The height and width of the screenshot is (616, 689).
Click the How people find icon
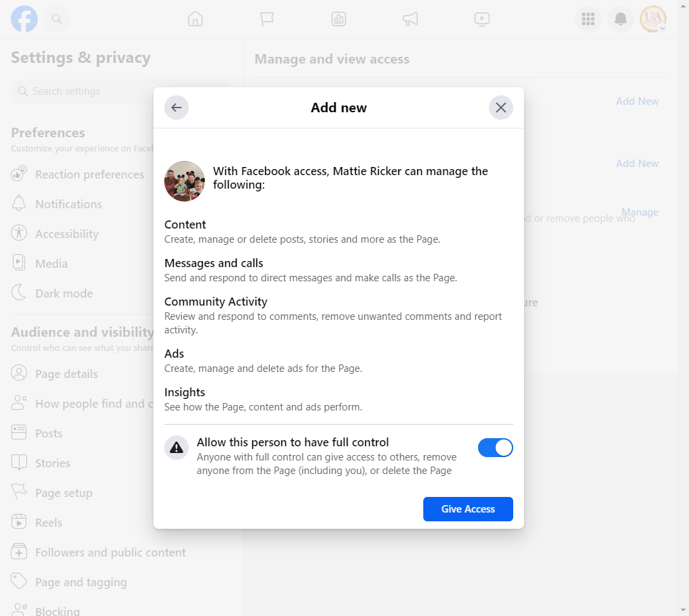tap(19, 403)
